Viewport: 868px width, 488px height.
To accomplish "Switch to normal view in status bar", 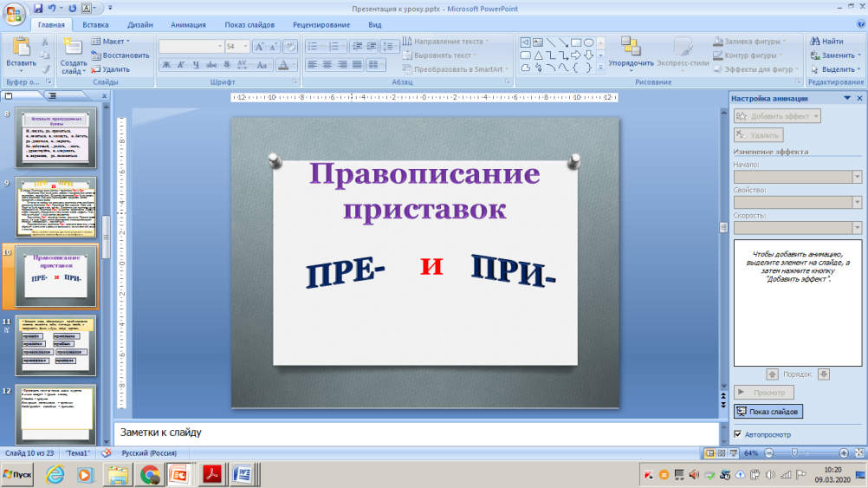I will coord(709,453).
